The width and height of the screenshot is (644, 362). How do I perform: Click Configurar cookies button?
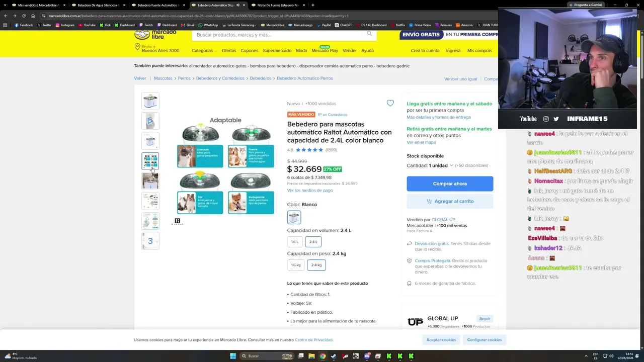tap(484, 340)
